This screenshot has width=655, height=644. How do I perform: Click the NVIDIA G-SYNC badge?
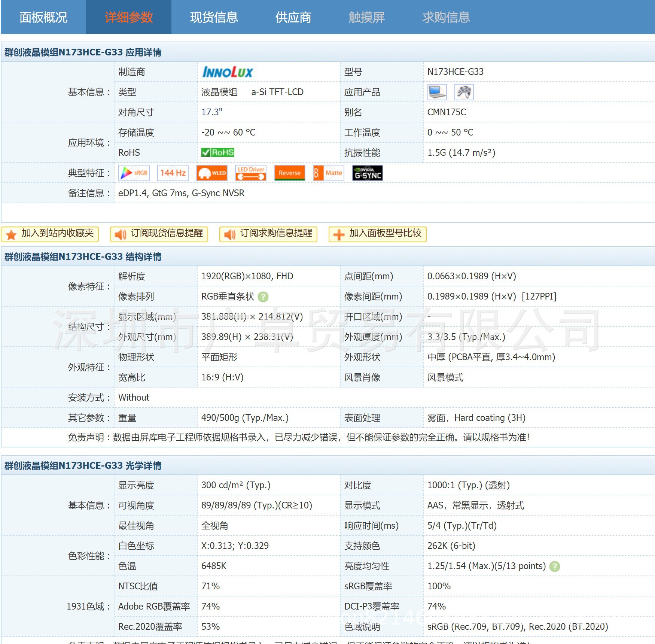368,173
